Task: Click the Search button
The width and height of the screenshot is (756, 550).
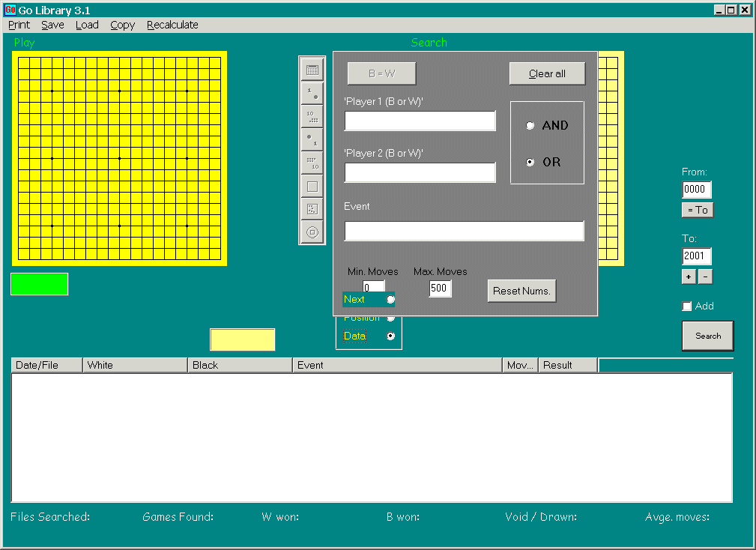Action: 708,336
